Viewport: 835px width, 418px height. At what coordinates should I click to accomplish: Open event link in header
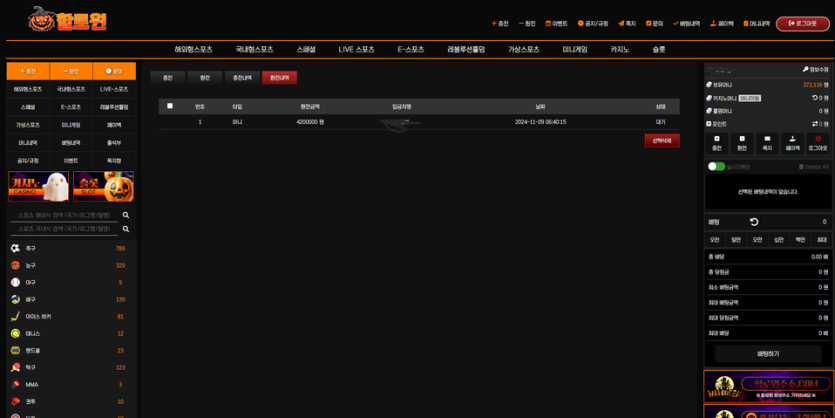[556, 23]
